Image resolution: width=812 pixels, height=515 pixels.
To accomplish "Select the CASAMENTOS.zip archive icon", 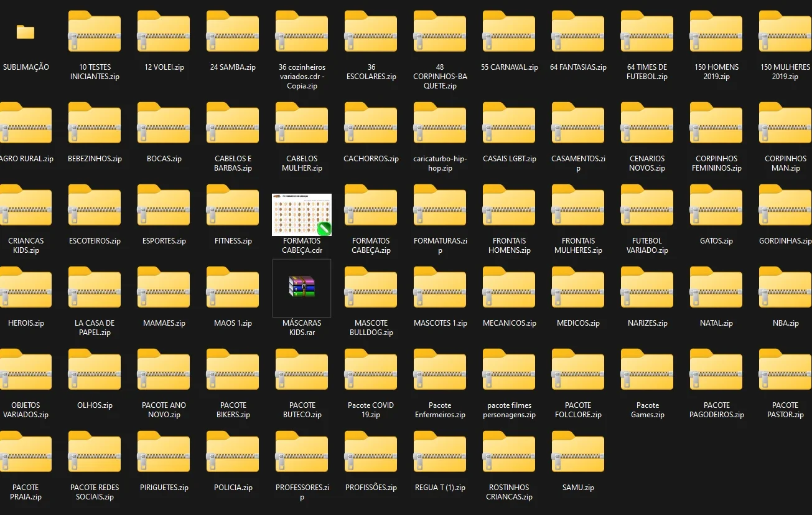I will [x=578, y=123].
